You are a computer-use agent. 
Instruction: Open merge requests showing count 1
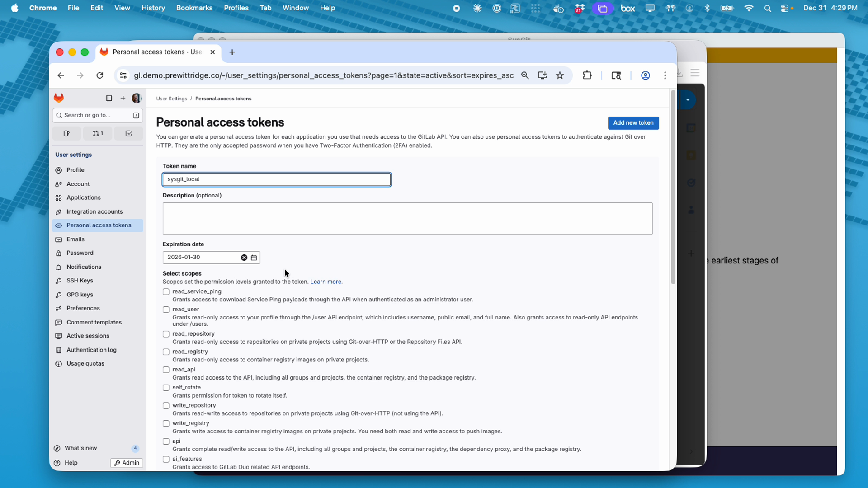[98, 133]
